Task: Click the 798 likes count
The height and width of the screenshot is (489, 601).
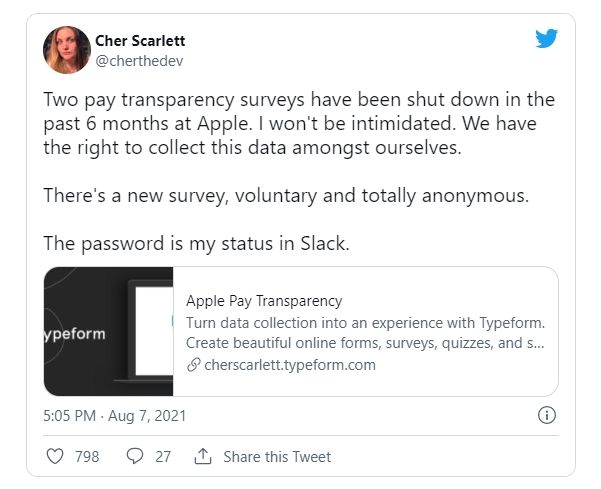Action: click(x=87, y=457)
